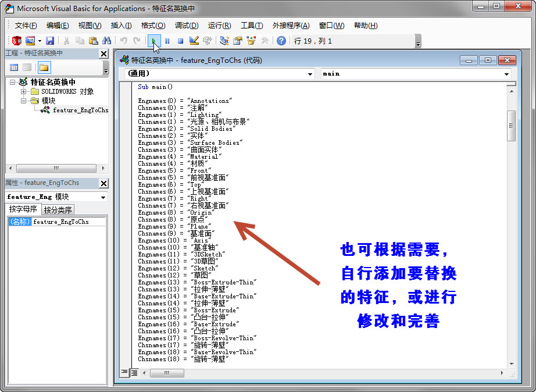The width and height of the screenshot is (536, 392).
Task: Click the Paste clipboard icon
Action: pos(93,41)
